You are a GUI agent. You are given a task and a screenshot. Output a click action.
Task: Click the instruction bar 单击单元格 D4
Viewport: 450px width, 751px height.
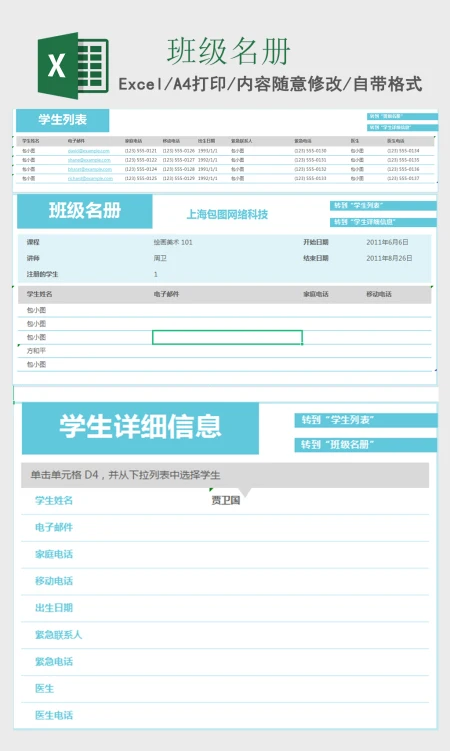225,475
